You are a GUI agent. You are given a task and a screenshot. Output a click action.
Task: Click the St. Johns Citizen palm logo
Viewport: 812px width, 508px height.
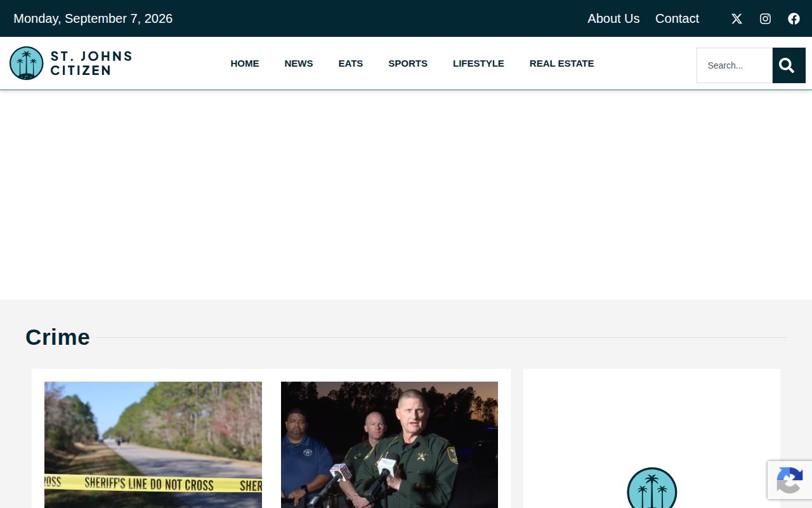click(x=70, y=63)
